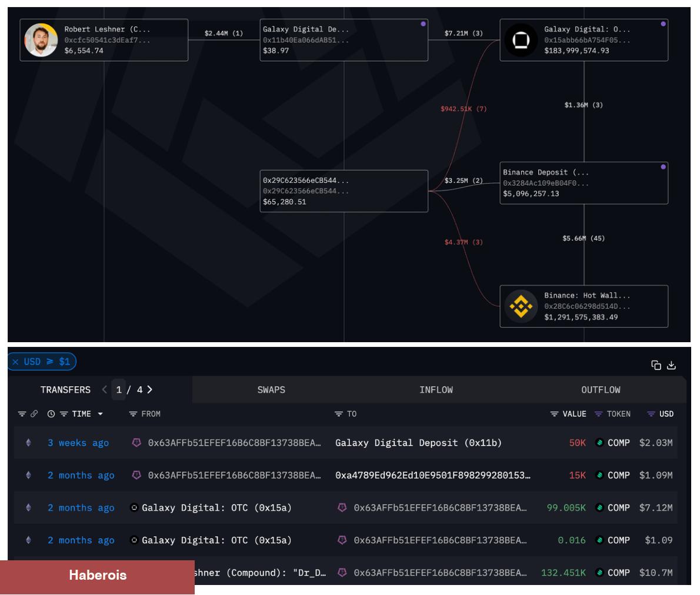The height and width of the screenshot is (595, 700).
Task: Open the VALUE column filter
Action: 554,414
